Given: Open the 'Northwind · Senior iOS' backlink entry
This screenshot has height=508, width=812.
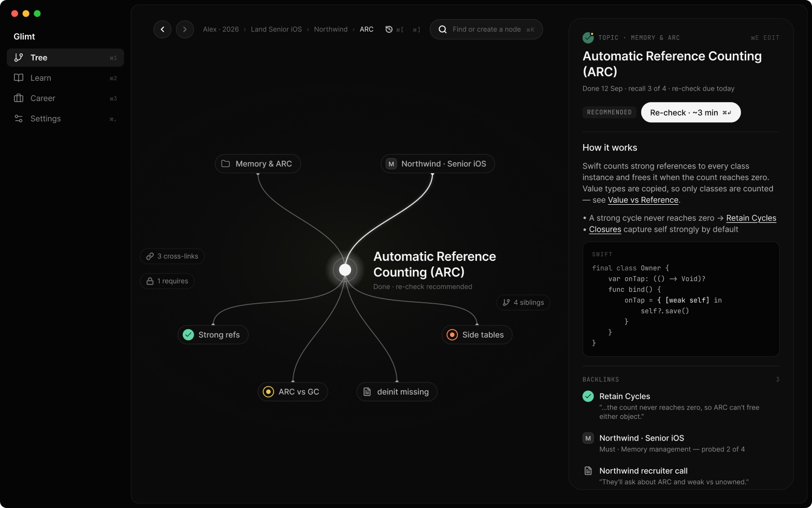Looking at the screenshot, I should pyautogui.click(x=681, y=443).
